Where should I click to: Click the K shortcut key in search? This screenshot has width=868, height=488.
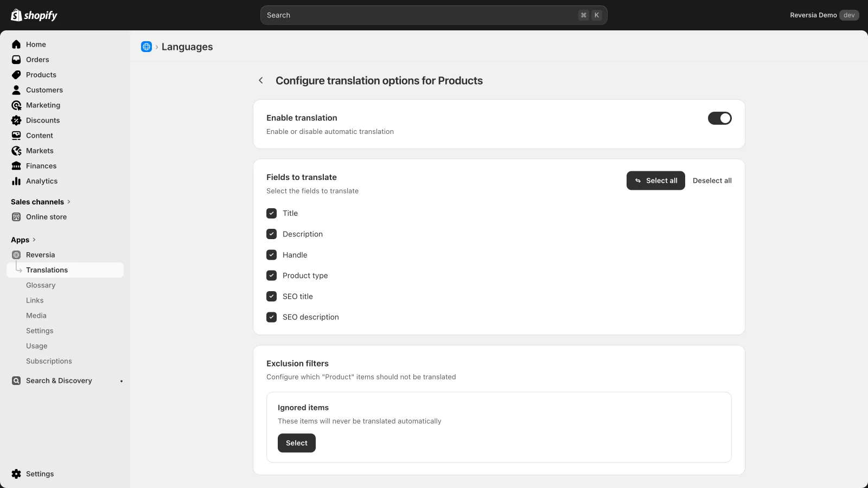click(x=597, y=15)
